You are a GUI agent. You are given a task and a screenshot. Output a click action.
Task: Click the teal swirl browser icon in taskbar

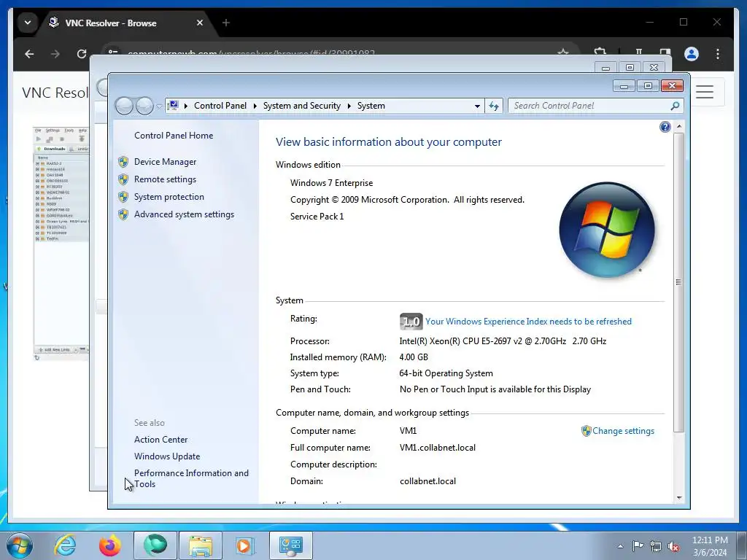[155, 545]
